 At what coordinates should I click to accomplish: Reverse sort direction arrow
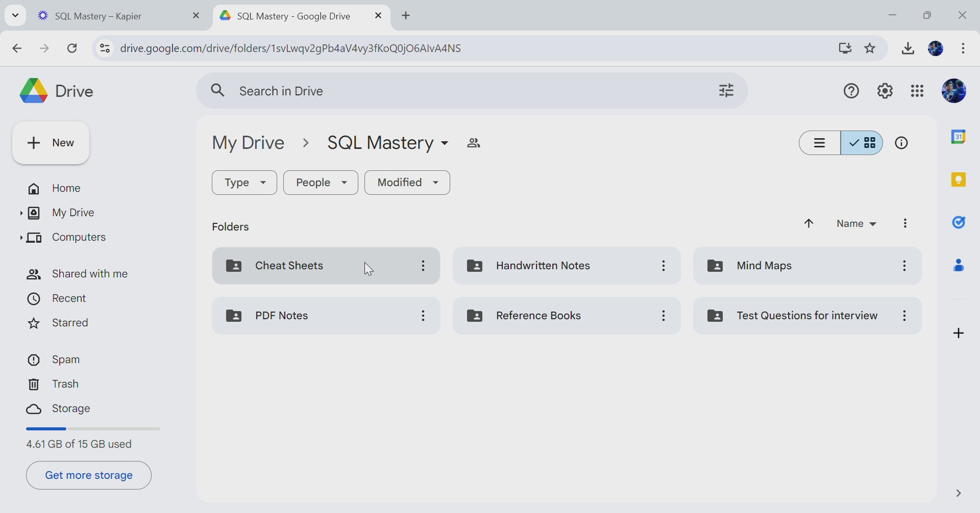click(x=808, y=224)
